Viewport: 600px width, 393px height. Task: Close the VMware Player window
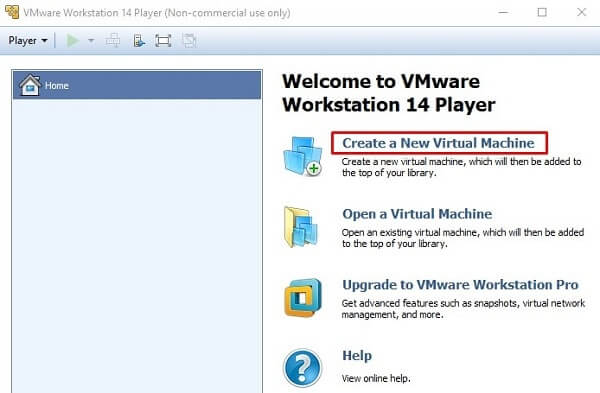(x=582, y=12)
